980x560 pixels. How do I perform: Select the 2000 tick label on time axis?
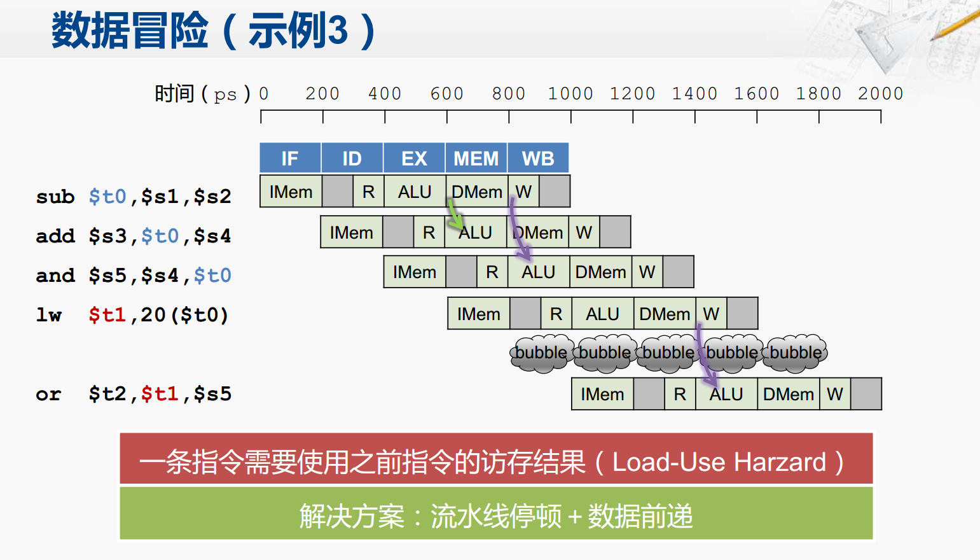point(881,94)
